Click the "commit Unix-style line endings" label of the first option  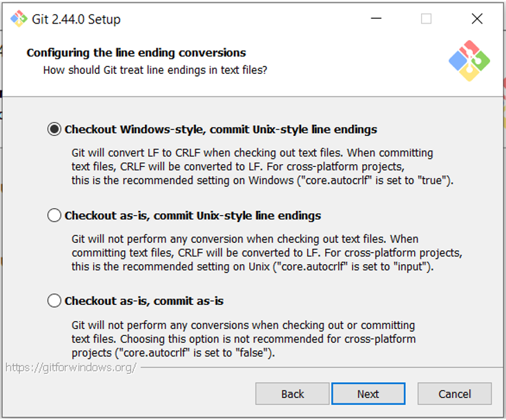(x=293, y=129)
